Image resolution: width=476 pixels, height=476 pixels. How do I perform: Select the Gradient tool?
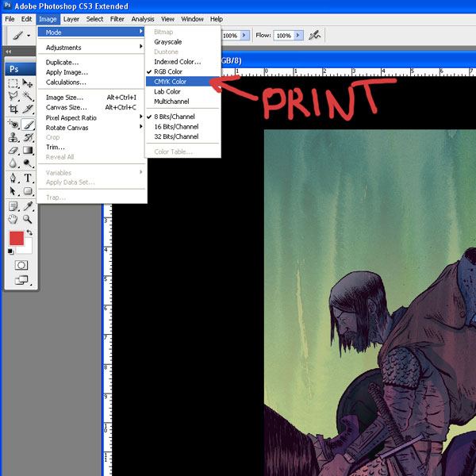(28, 150)
